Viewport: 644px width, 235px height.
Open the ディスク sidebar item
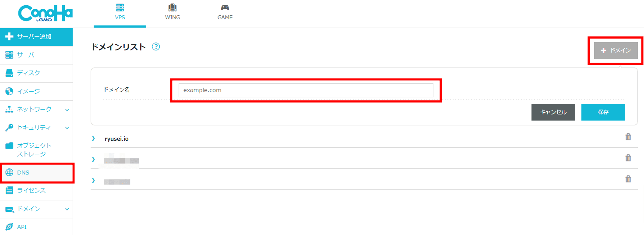pyautogui.click(x=36, y=73)
